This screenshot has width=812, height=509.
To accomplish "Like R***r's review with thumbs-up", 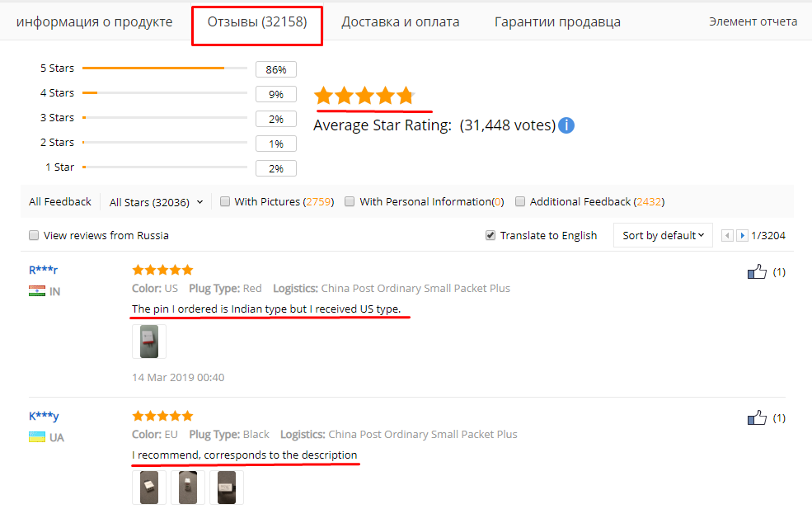I will coord(757,271).
